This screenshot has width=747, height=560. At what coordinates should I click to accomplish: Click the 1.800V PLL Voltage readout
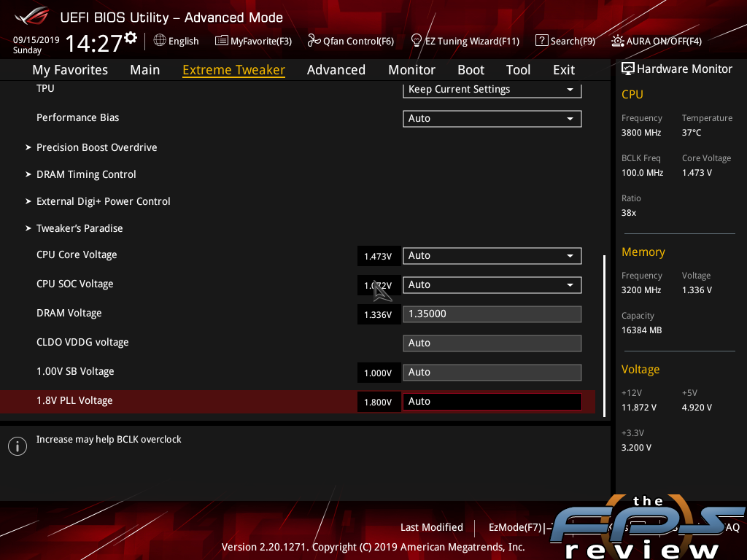point(378,402)
